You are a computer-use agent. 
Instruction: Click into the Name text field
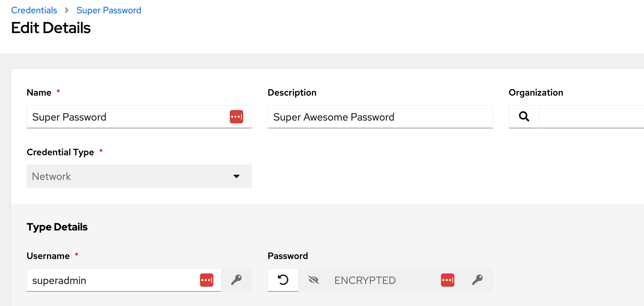click(x=126, y=117)
